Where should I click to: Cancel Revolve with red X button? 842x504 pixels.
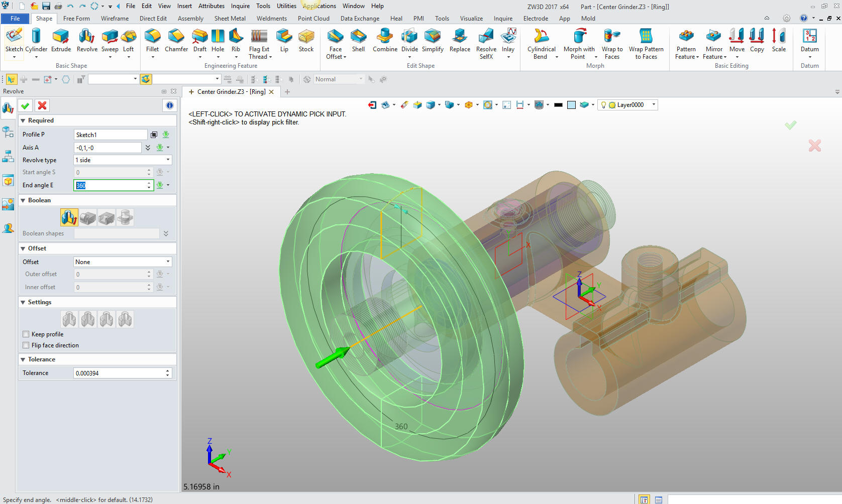coord(42,105)
